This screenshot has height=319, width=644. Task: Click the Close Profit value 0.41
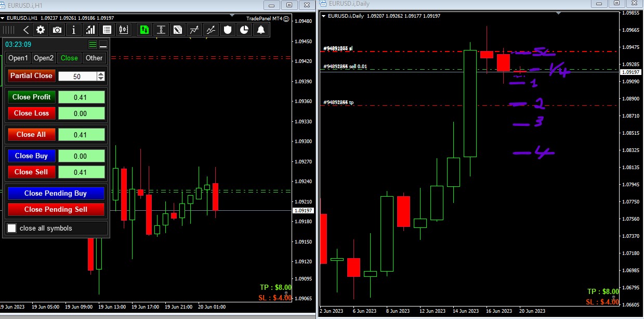click(82, 97)
